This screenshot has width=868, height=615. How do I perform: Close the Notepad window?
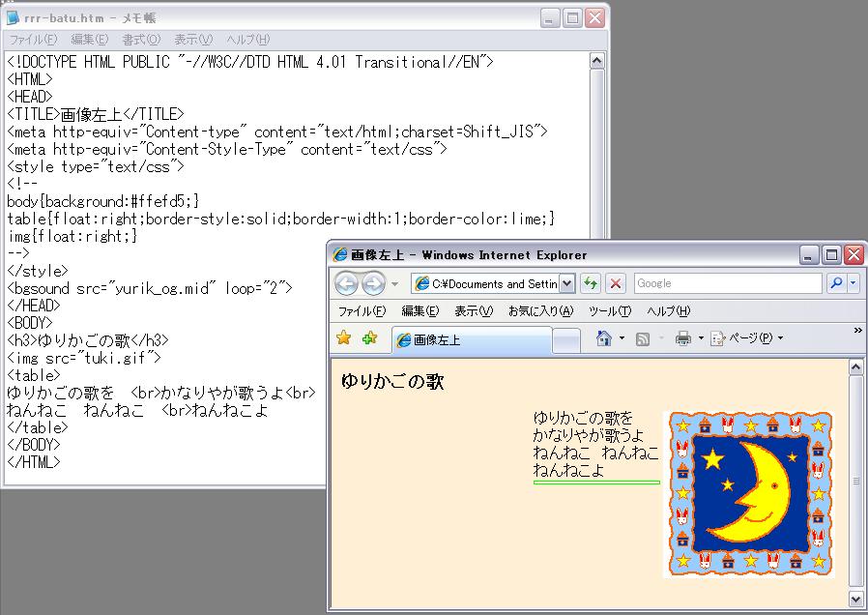[595, 18]
